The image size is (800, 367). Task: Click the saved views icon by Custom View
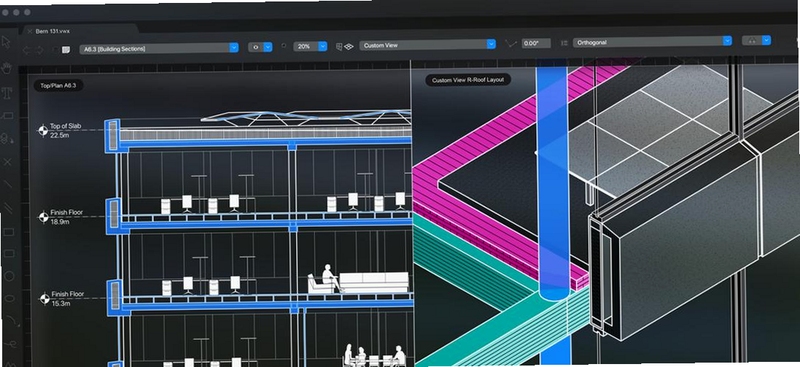[339, 46]
